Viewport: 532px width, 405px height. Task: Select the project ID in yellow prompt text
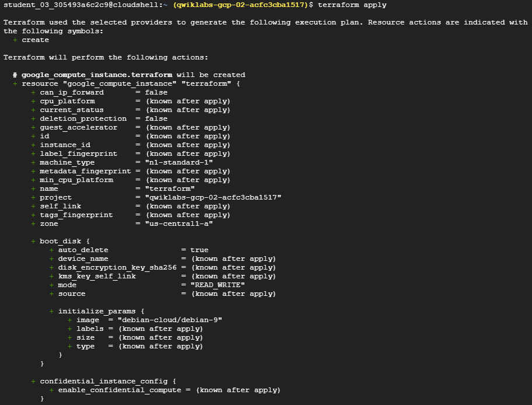pyautogui.click(x=240, y=5)
